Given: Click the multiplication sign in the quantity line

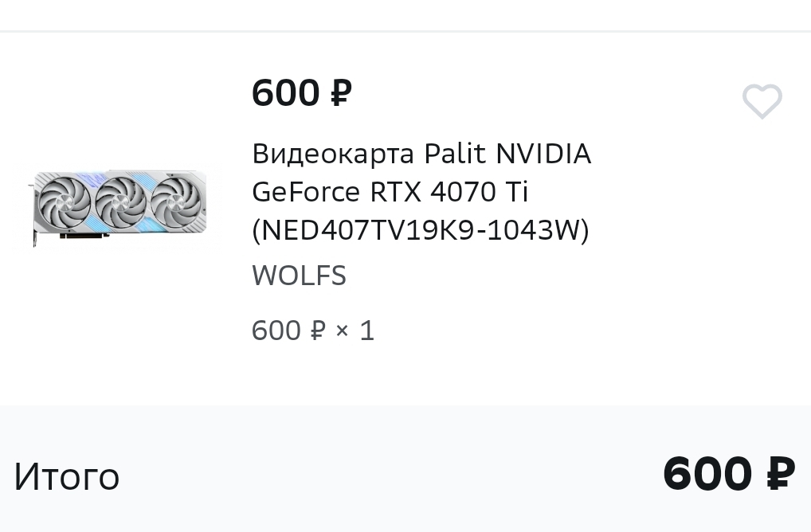Looking at the screenshot, I should pos(343,331).
